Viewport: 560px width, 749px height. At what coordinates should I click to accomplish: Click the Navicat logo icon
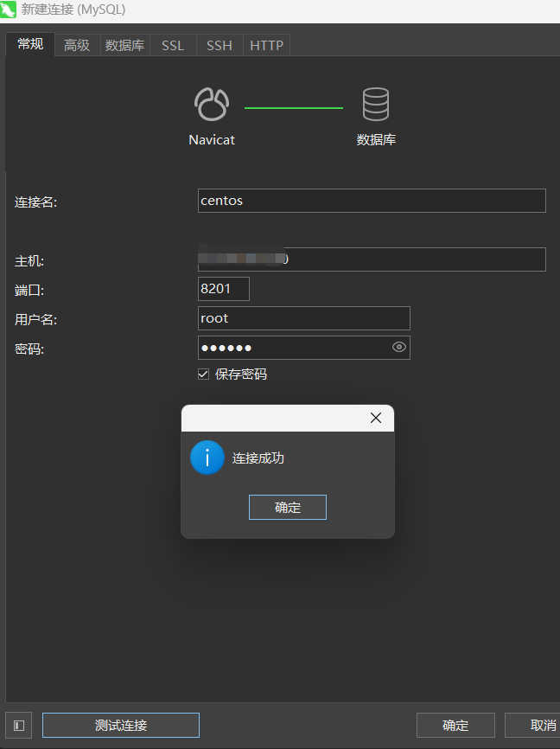click(212, 104)
